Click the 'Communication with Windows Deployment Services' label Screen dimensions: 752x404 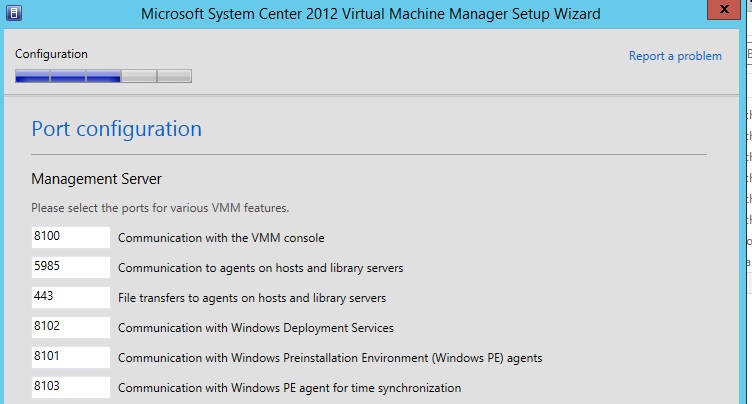point(256,328)
